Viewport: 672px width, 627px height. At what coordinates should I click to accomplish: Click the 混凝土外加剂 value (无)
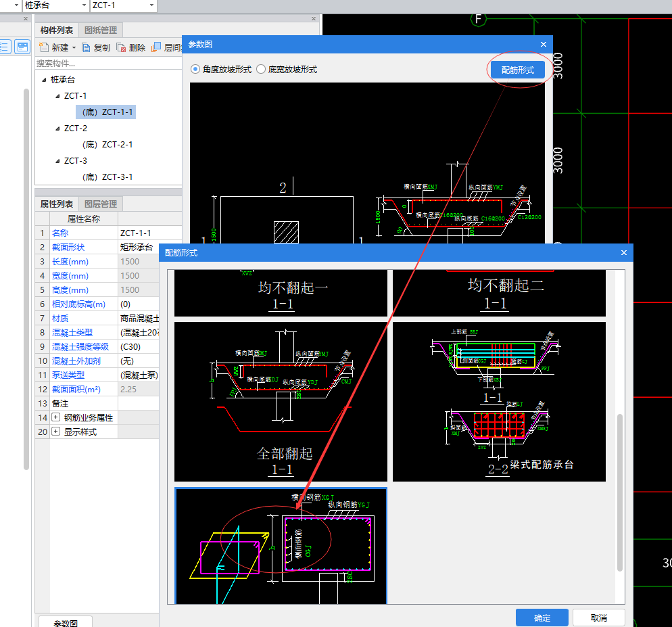click(x=139, y=361)
